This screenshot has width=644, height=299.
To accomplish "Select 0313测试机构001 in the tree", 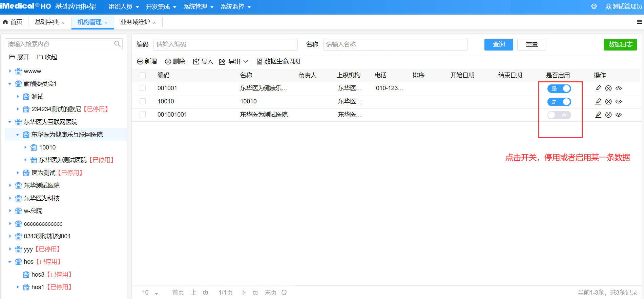I will 47,236.
